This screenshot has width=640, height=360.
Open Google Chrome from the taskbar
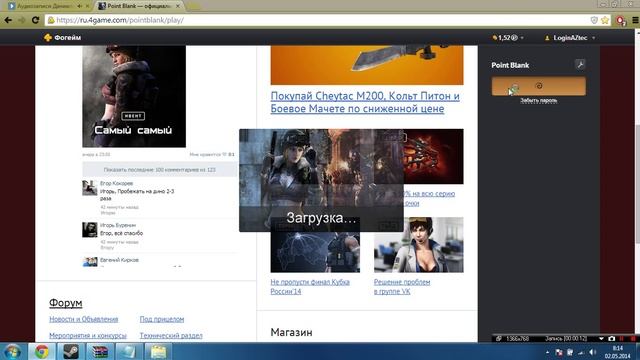[x=41, y=351]
